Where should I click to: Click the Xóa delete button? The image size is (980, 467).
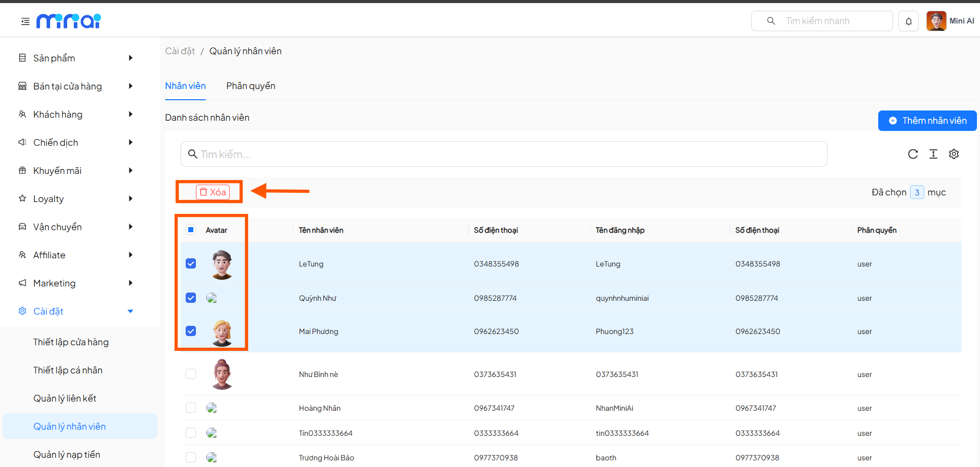[x=213, y=192]
